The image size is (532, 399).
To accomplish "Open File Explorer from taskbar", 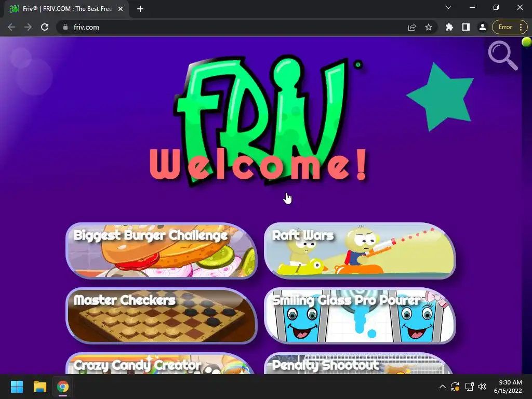I will point(39,387).
